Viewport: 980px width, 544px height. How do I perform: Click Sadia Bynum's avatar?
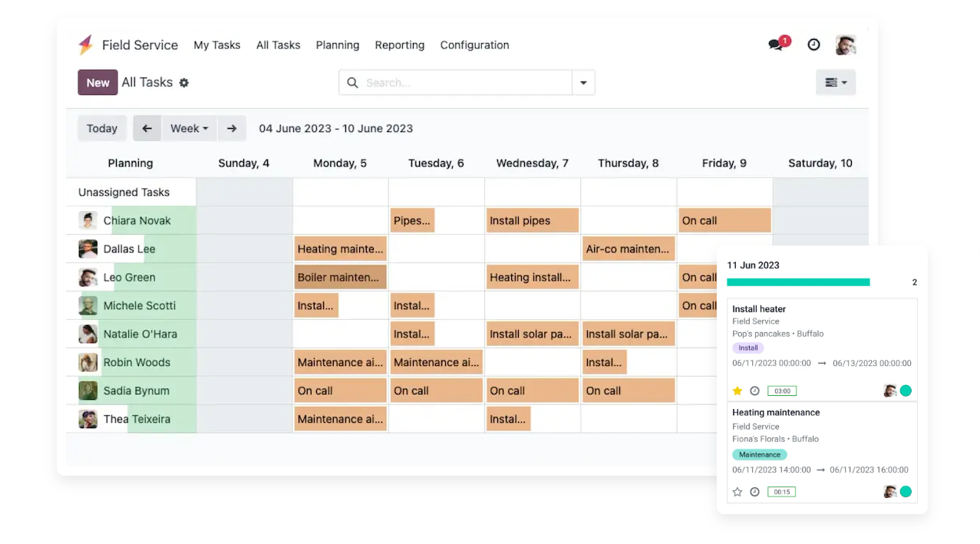(x=88, y=391)
